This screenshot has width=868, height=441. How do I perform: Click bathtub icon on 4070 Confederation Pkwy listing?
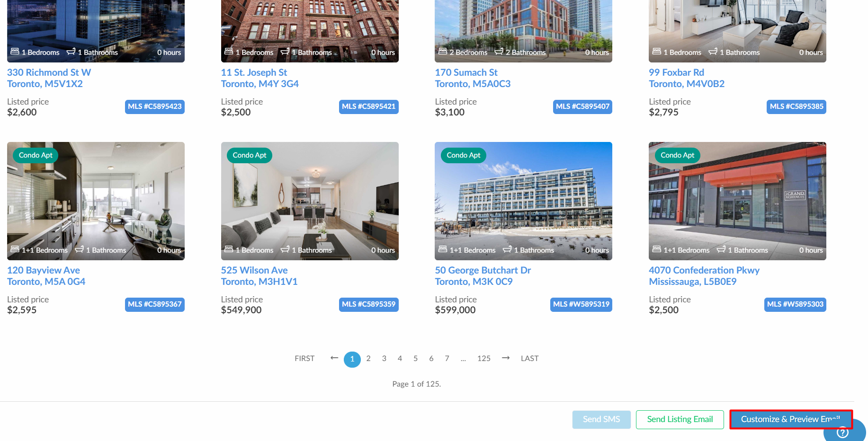[x=721, y=249]
